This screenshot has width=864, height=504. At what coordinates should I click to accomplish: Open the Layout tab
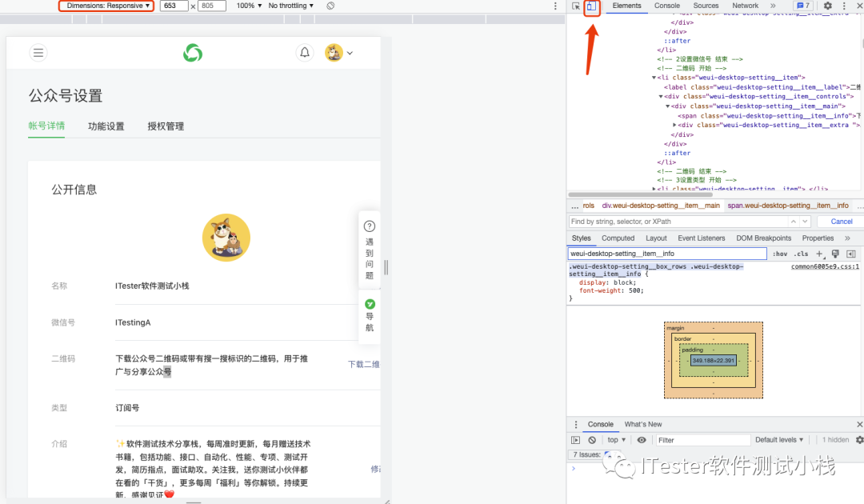(656, 238)
